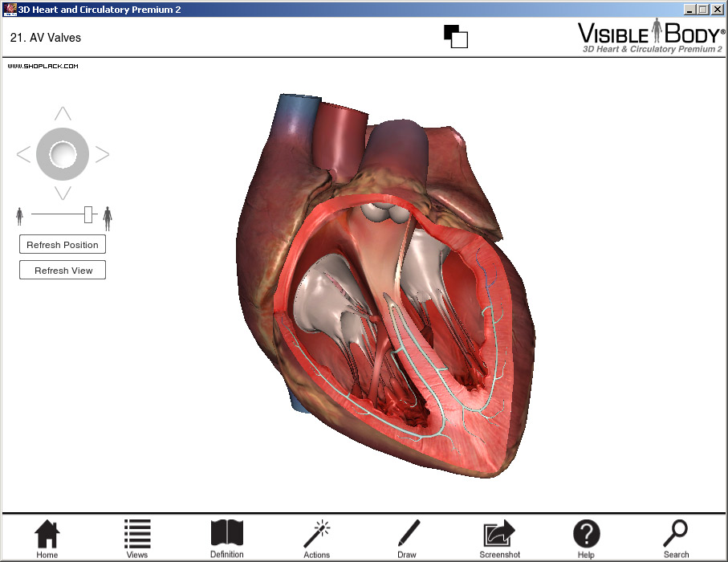Maximize the 3D Heart window
The width and height of the screenshot is (728, 562).
coord(703,10)
